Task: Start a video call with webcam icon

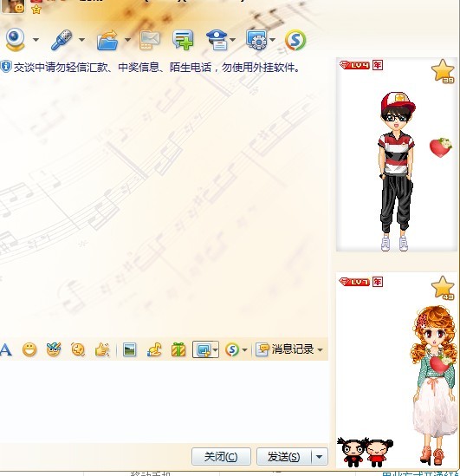Action: click(15, 40)
